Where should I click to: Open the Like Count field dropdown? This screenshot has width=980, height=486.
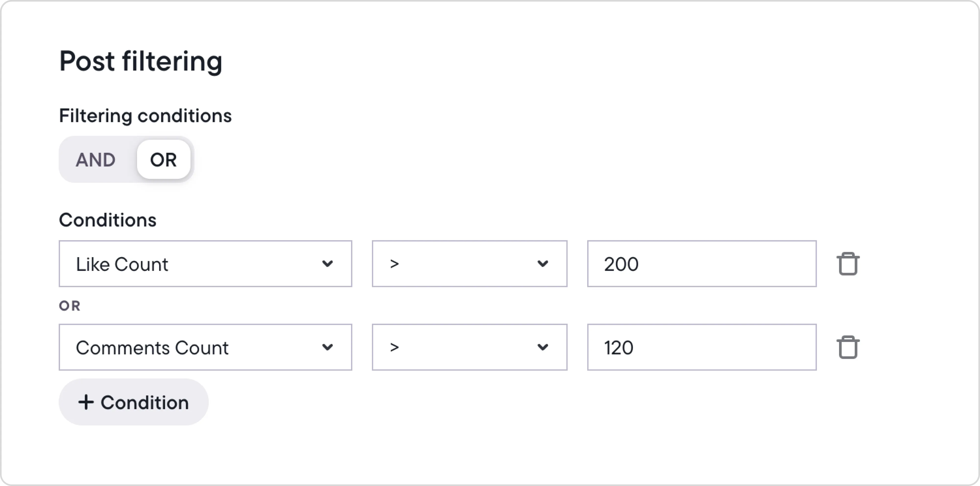tap(206, 264)
